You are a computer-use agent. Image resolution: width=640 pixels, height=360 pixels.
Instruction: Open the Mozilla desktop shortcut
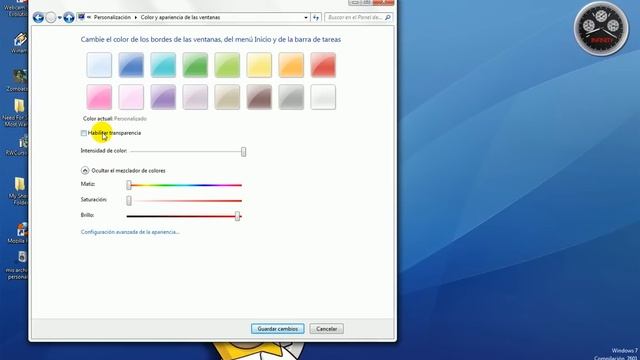click(19, 233)
